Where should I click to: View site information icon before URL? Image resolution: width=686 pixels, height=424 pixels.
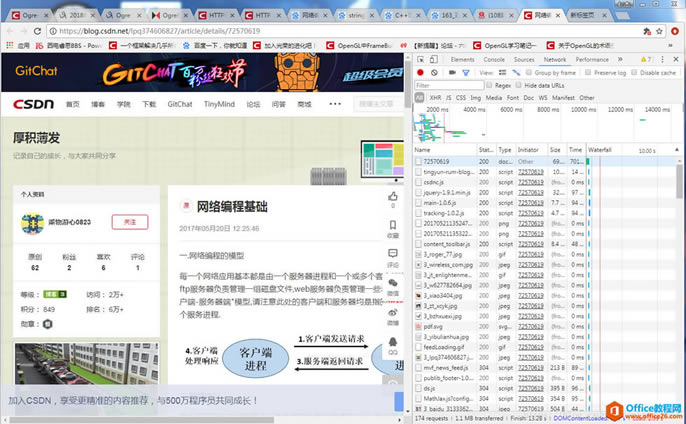52,31
